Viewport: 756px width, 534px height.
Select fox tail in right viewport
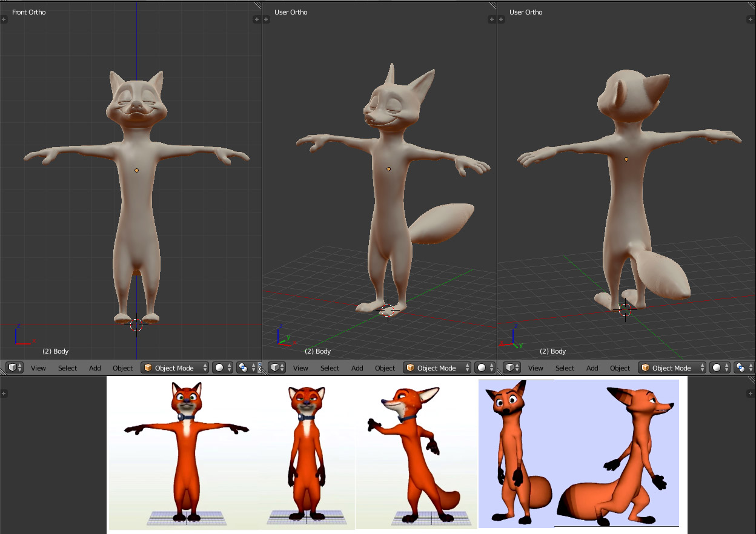(660, 272)
